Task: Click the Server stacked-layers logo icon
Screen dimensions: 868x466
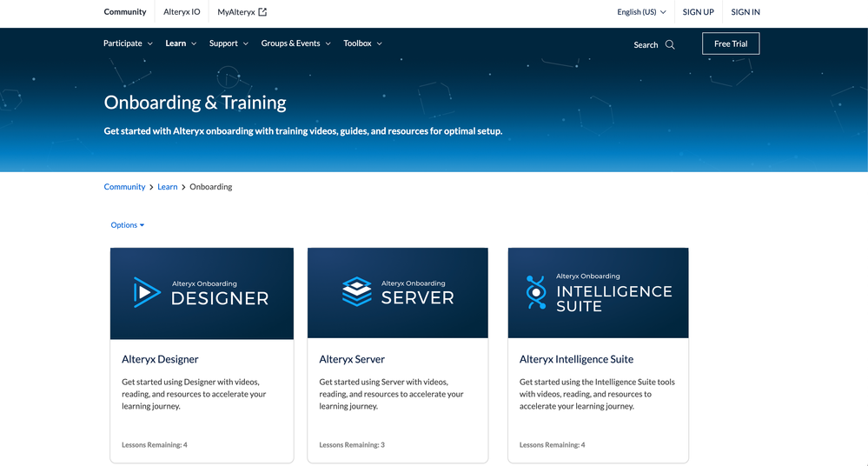Action: (x=357, y=291)
